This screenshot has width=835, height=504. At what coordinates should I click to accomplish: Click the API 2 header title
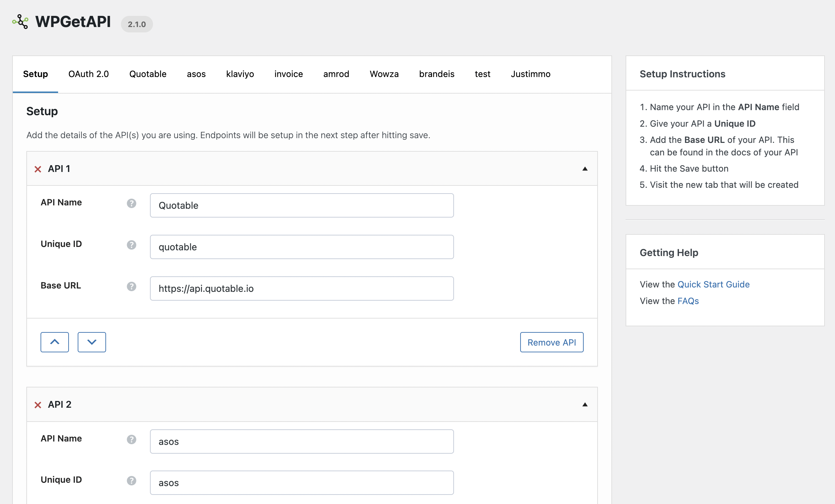[x=60, y=405]
